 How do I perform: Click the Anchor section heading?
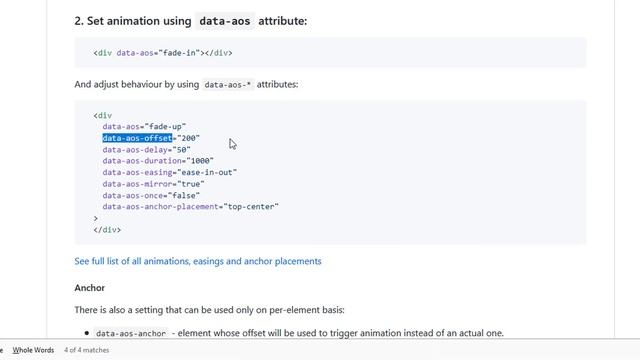[x=89, y=288]
